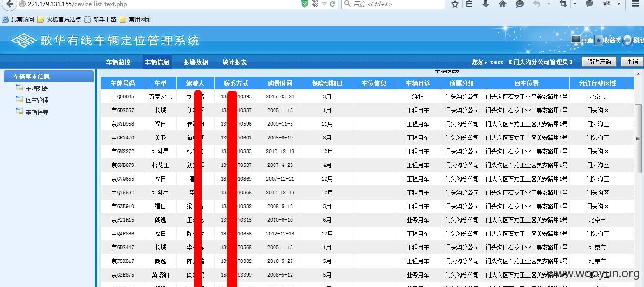Image resolution: width=644 pixels, height=287 pixels.
Task: Select the plate number 京GDS557 cell
Action: (123, 110)
